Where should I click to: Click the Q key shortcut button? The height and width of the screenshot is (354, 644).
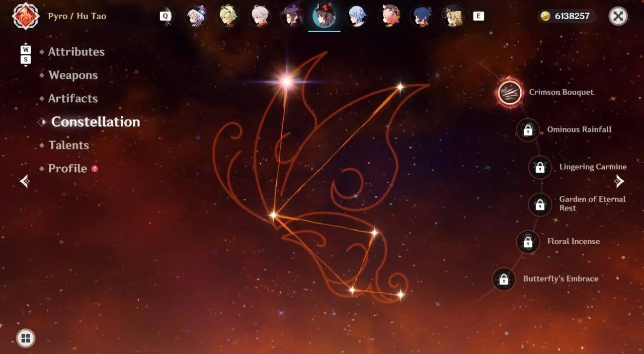pyautogui.click(x=165, y=16)
